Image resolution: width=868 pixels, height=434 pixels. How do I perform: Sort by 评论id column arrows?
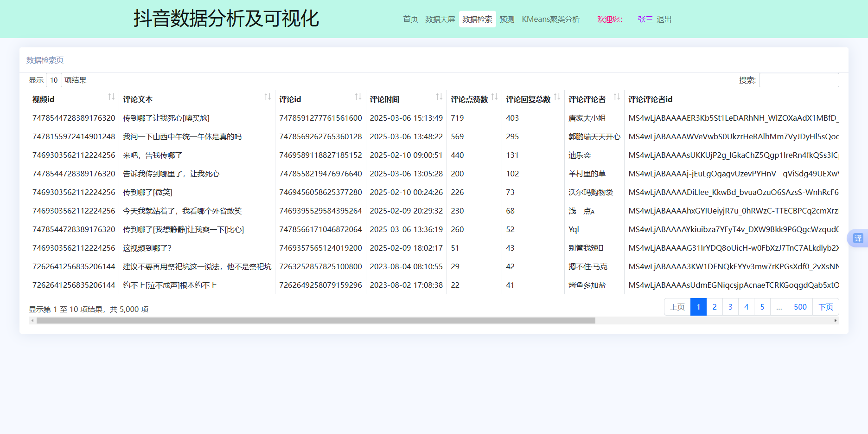(358, 97)
